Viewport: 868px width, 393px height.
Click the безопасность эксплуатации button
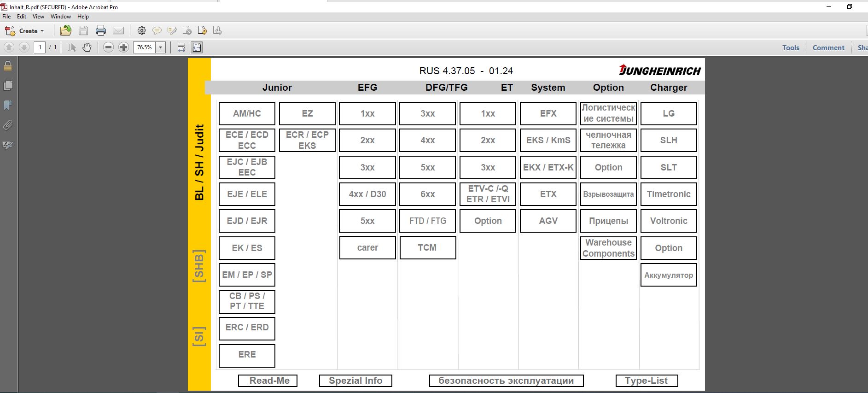(506, 381)
